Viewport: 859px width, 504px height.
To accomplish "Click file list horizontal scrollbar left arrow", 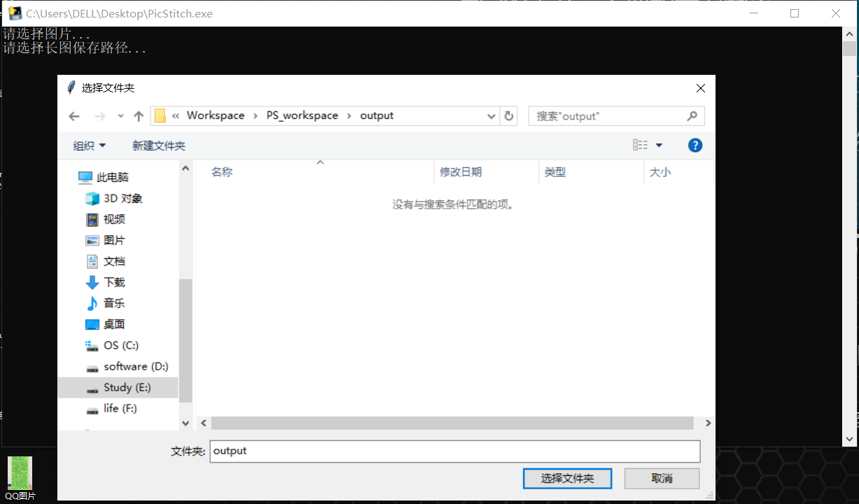I will pos(204,423).
